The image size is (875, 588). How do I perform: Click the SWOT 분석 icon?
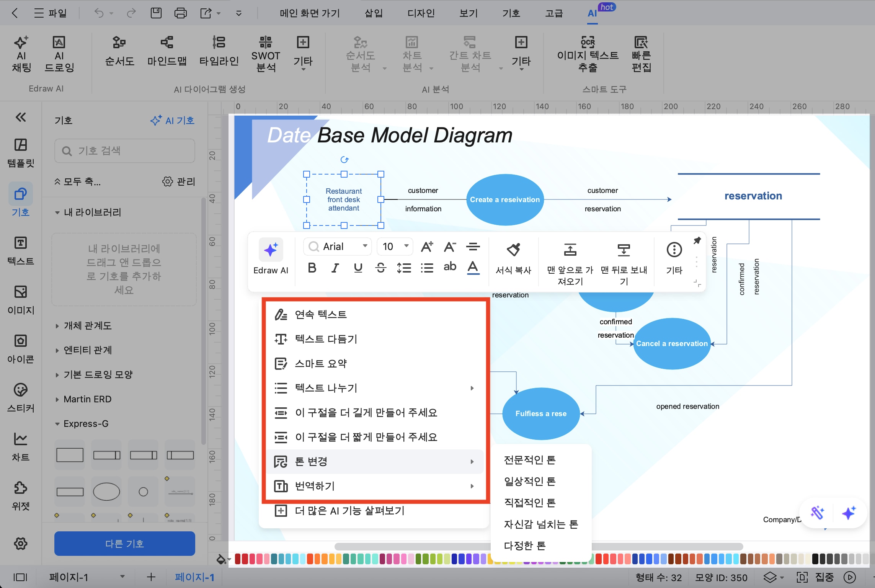coord(266,42)
